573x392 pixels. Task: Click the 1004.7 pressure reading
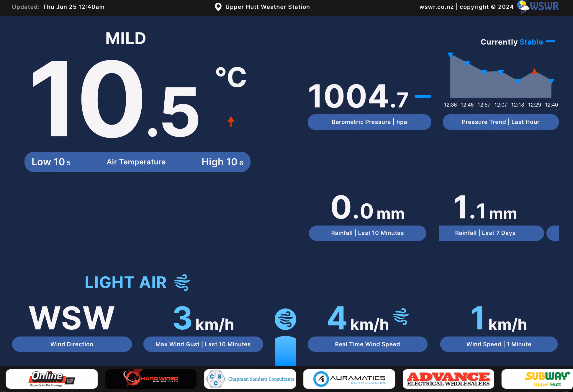click(358, 96)
